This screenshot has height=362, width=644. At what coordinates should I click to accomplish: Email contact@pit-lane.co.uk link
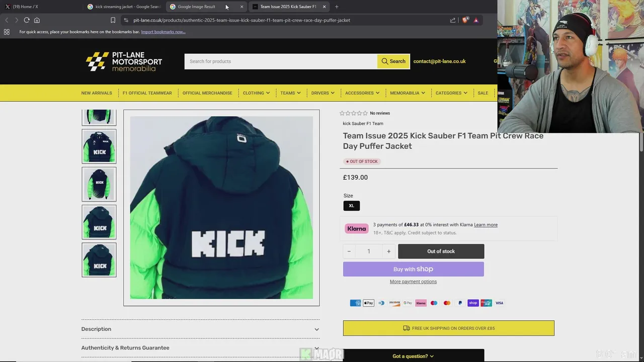pyautogui.click(x=439, y=61)
